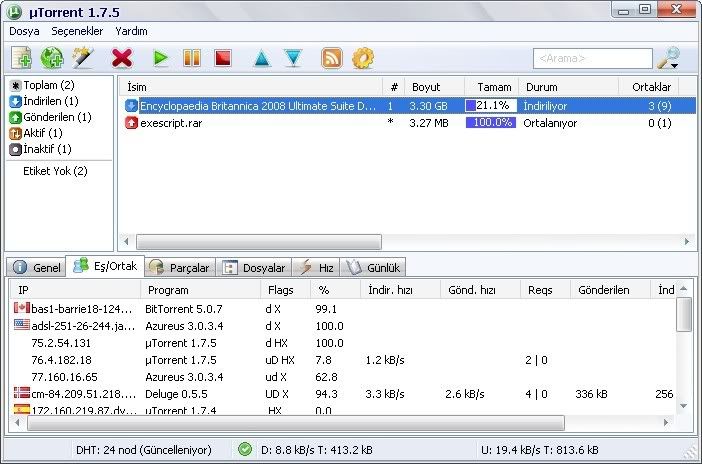Screen dimensions: 702x464
Task: Click the Move Up queue arrow icon
Action: click(262, 58)
